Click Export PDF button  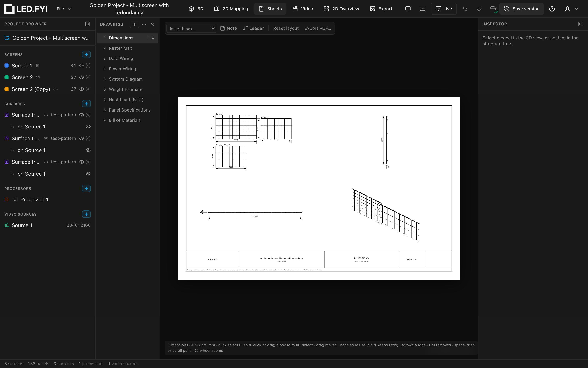point(318,28)
